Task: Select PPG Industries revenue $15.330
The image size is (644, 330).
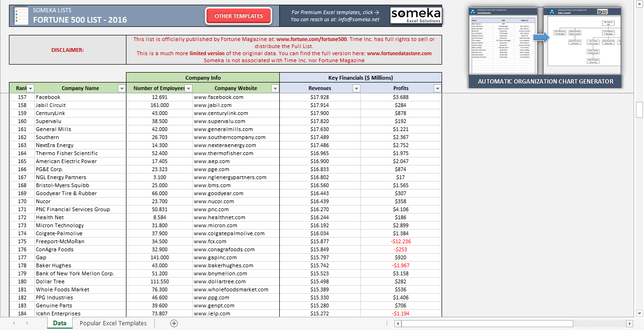Action: 320,297
